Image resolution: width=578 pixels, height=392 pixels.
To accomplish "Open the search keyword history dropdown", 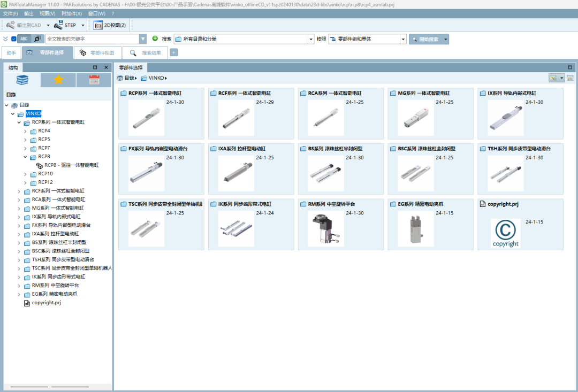I will (x=143, y=39).
